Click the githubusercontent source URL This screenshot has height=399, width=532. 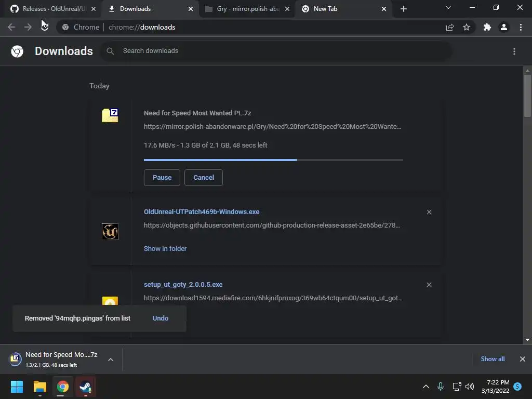pos(272,225)
